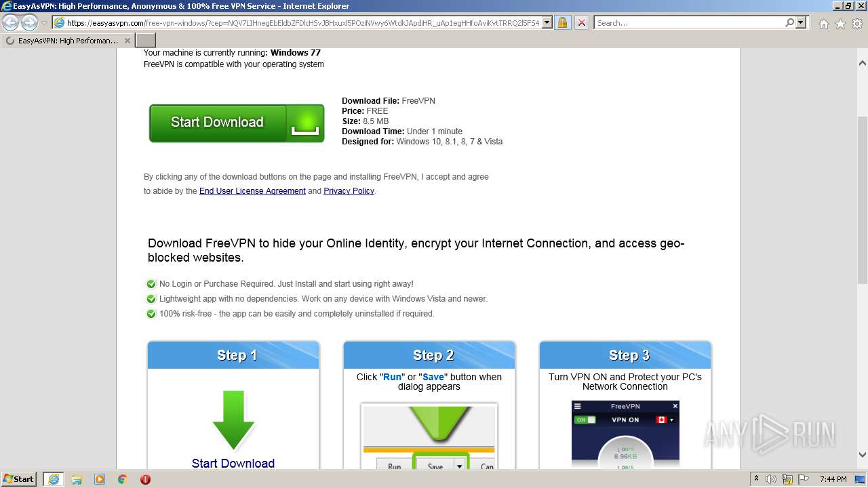The width and height of the screenshot is (868, 488).
Task: Click the vertical scrollbar thumb
Action: coord(863,200)
